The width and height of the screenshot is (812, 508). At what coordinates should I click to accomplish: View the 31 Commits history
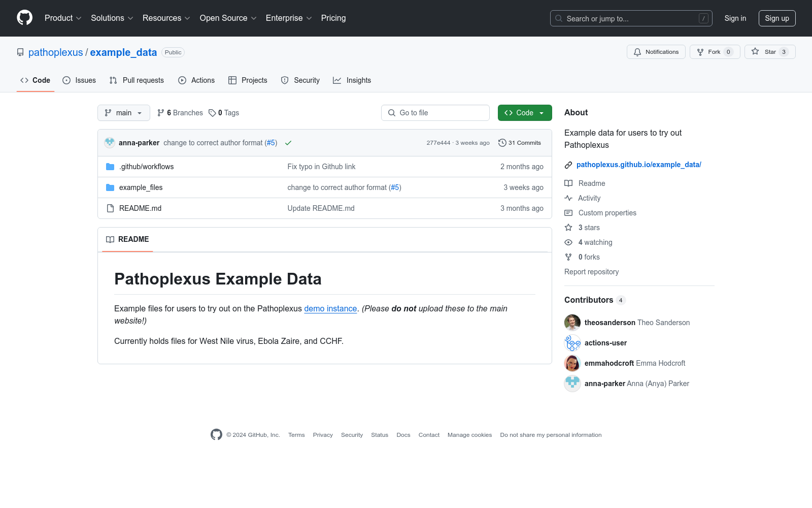tap(520, 143)
